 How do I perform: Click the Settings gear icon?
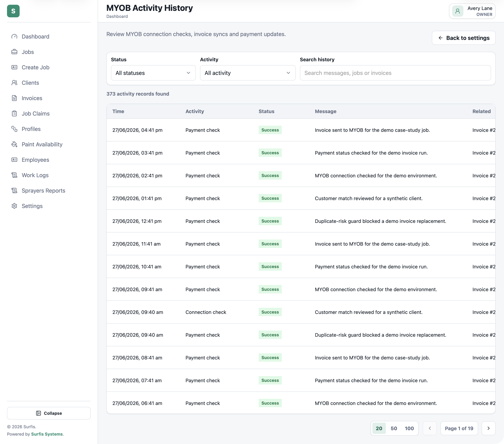[14, 206]
